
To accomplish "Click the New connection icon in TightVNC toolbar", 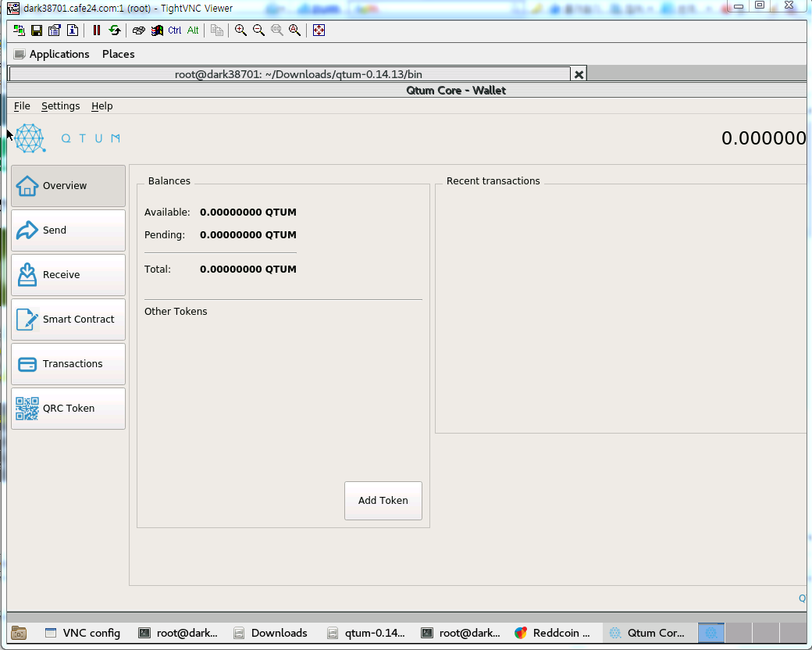I will 20,30.
